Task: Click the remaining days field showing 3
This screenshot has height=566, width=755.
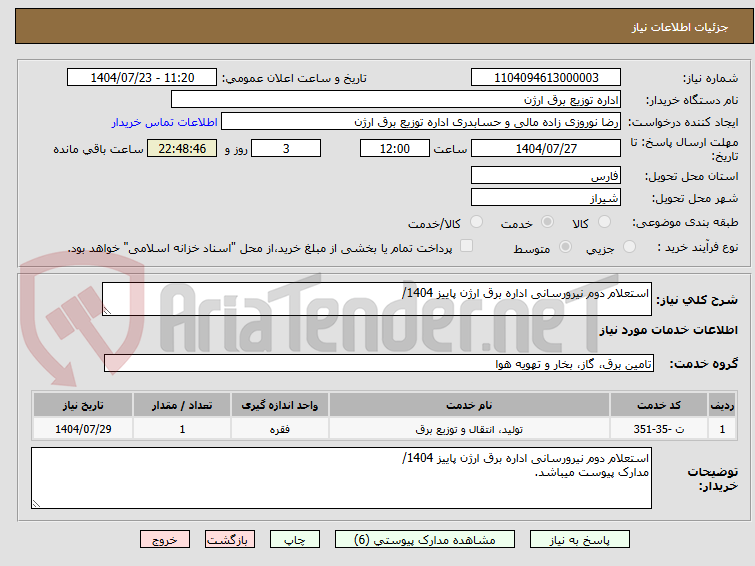Action: pyautogui.click(x=286, y=148)
